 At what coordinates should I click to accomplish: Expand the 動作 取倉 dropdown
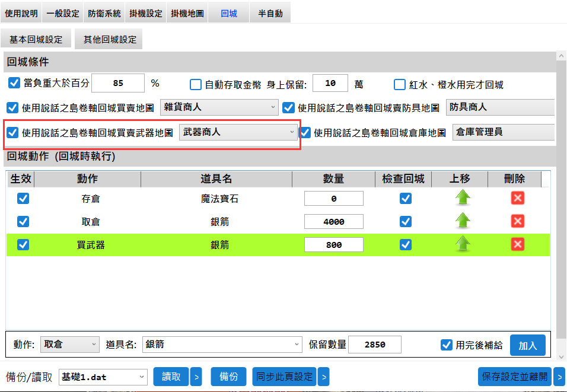70,345
